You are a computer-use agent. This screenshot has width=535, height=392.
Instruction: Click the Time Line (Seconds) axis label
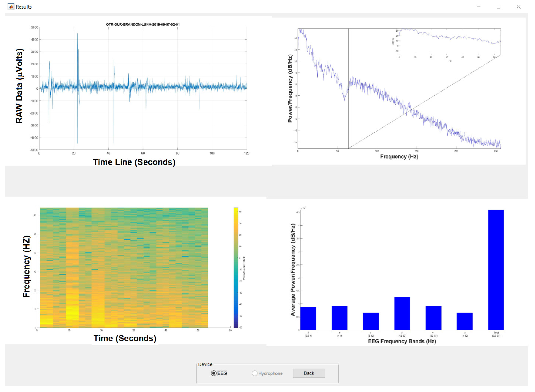(134, 162)
